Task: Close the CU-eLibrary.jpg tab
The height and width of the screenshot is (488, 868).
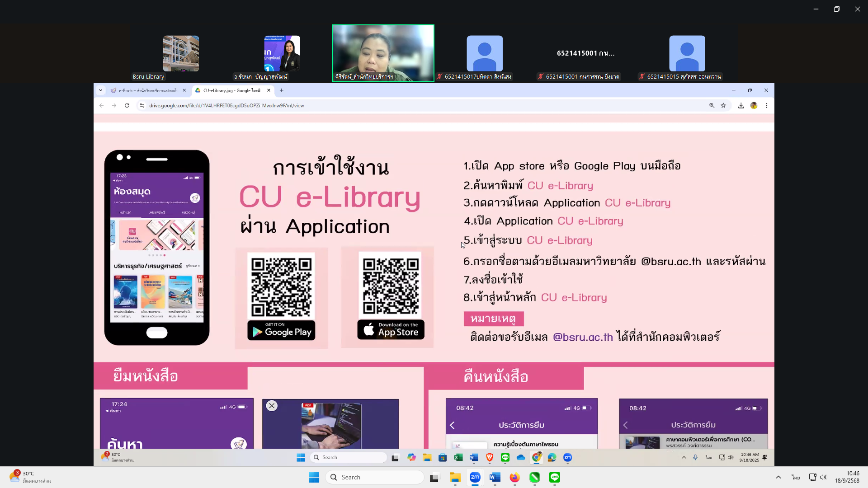Action: click(x=269, y=90)
